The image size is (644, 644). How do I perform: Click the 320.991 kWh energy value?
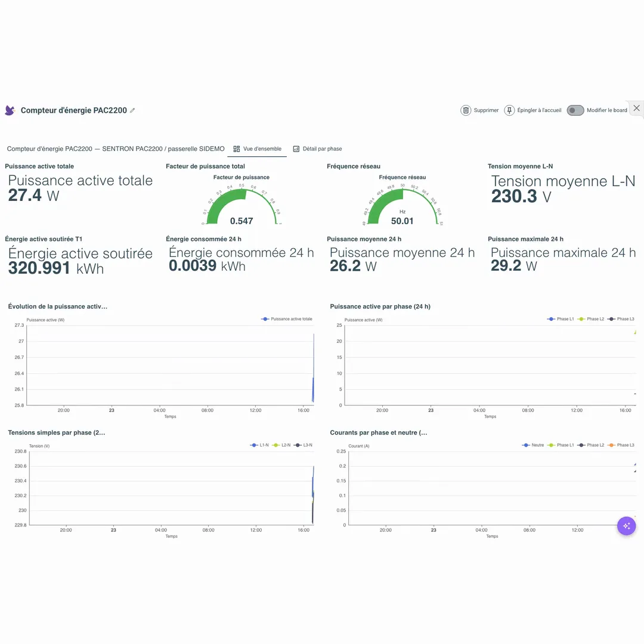click(x=56, y=268)
